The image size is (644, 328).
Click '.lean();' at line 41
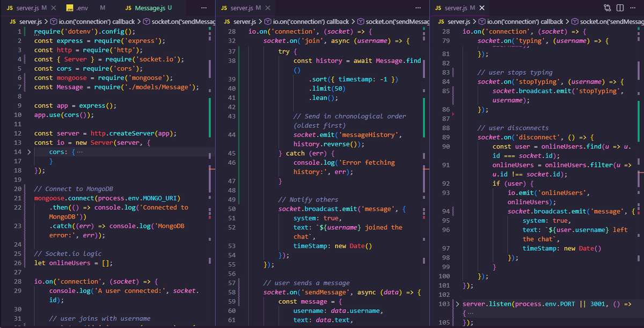coord(324,98)
